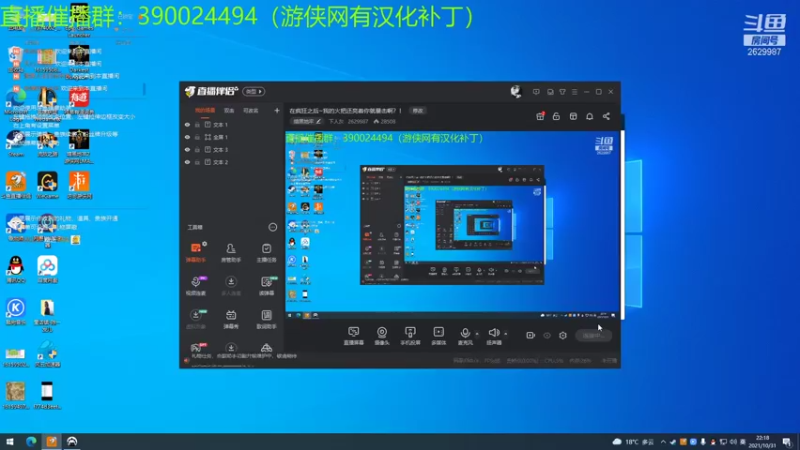Hide the 文本 3 layer
Viewport: 800px width, 450px height.
click(x=187, y=149)
